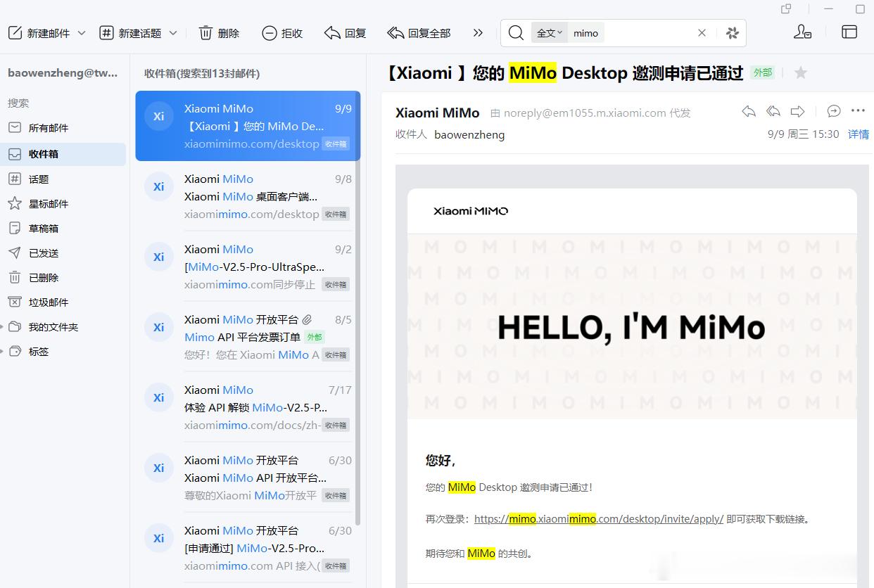This screenshot has height=588, width=874.
Task: Open 话题 in the sidebar
Action: pyautogui.click(x=63, y=179)
